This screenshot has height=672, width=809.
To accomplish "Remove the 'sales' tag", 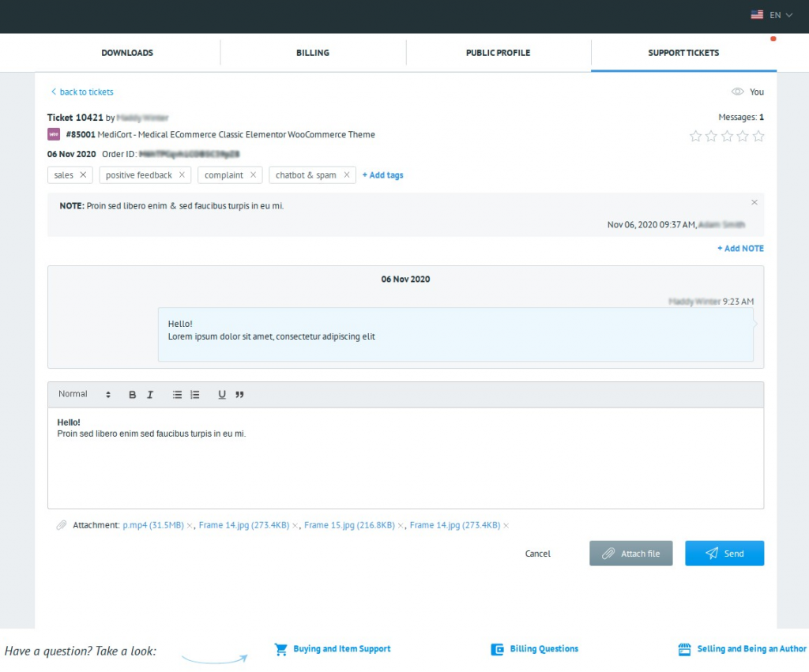I will click(83, 175).
